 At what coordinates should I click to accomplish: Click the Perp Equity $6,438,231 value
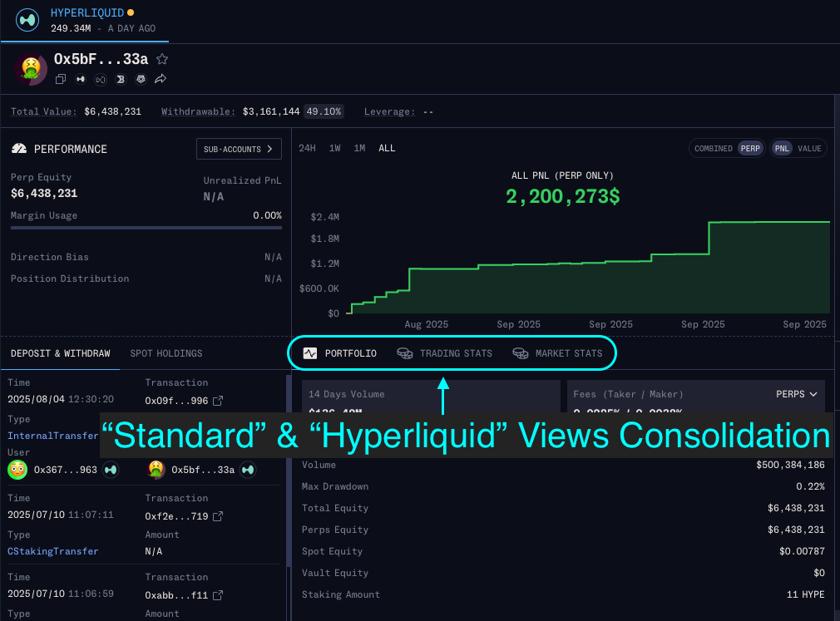pyautogui.click(x=44, y=193)
